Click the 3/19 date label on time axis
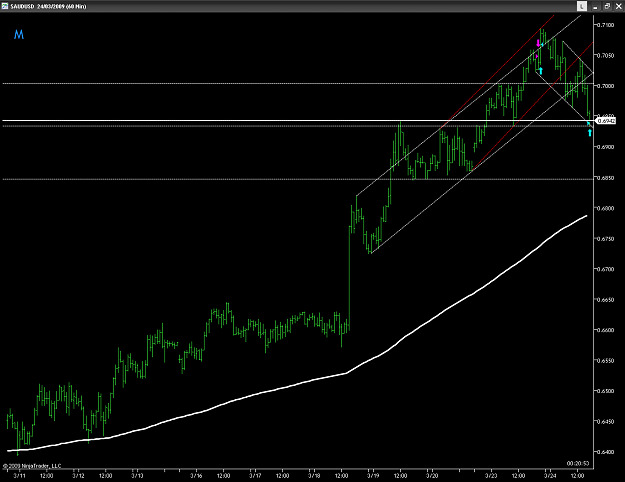The height and width of the screenshot is (482, 625). 373,476
